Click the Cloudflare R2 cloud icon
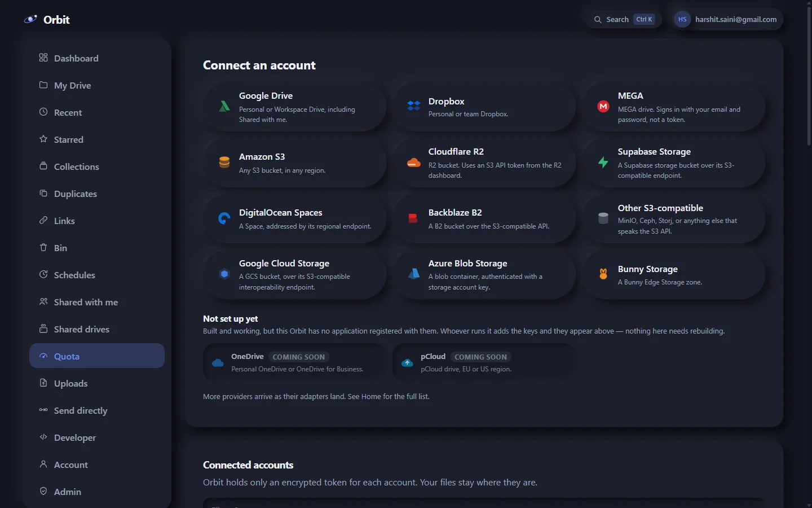The image size is (812, 508). point(414,163)
